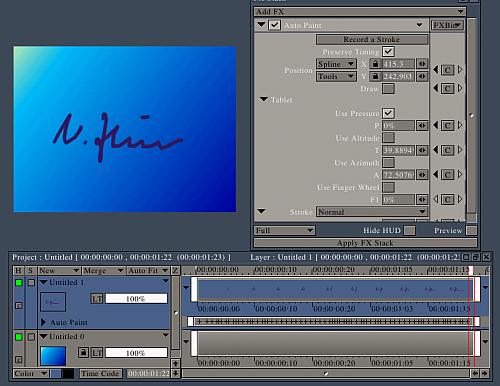Enable Use Azimuth
This screenshot has height=386, width=500.
[x=388, y=162]
